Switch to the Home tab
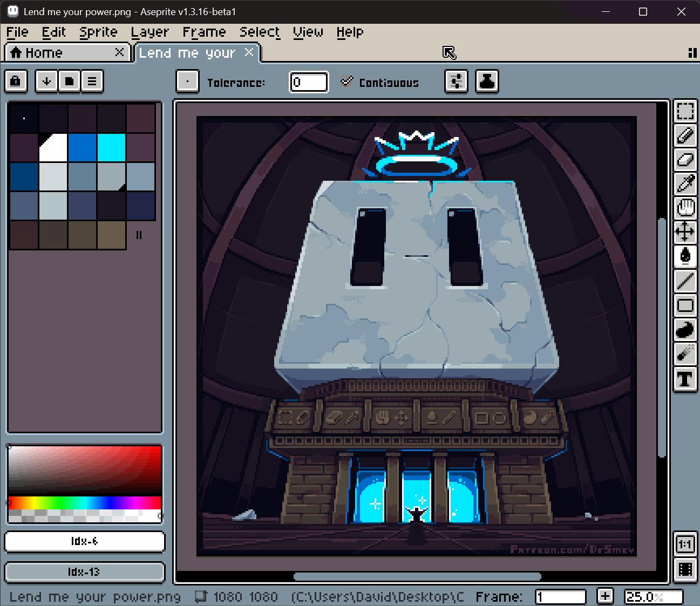The image size is (700, 606). tap(43, 53)
